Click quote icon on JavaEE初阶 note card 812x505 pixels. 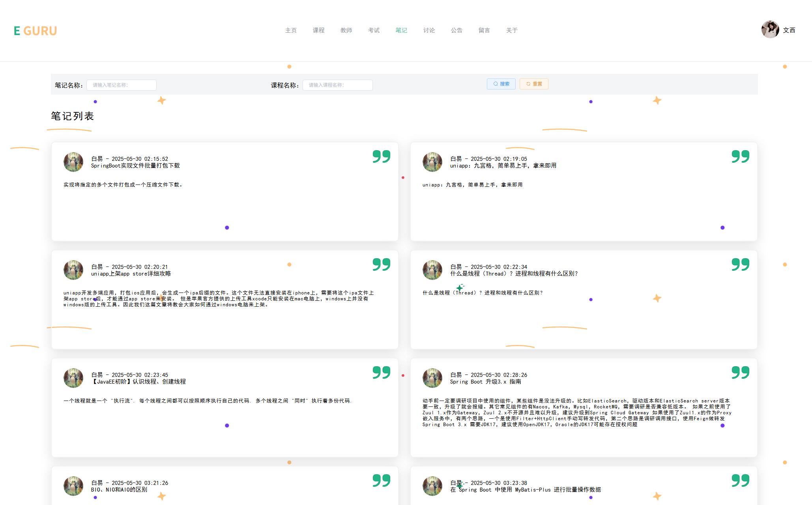pos(381,373)
